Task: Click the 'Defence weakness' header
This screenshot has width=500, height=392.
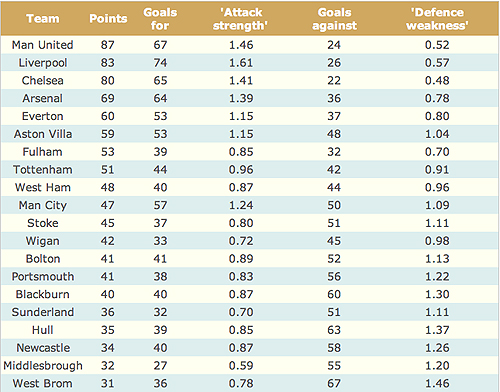Action: [x=437, y=19]
